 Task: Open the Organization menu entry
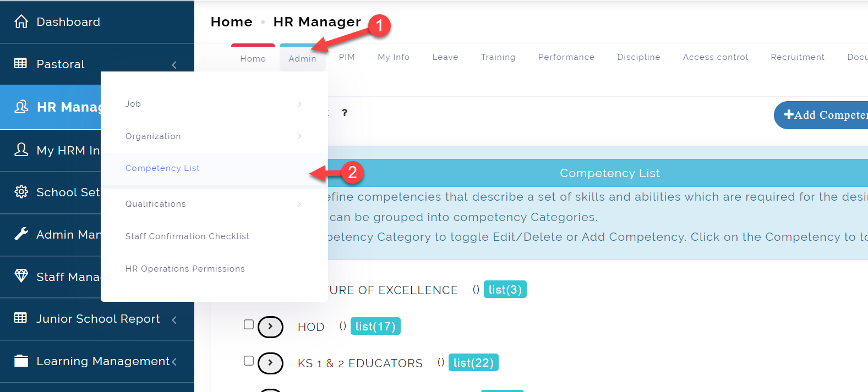(x=153, y=136)
